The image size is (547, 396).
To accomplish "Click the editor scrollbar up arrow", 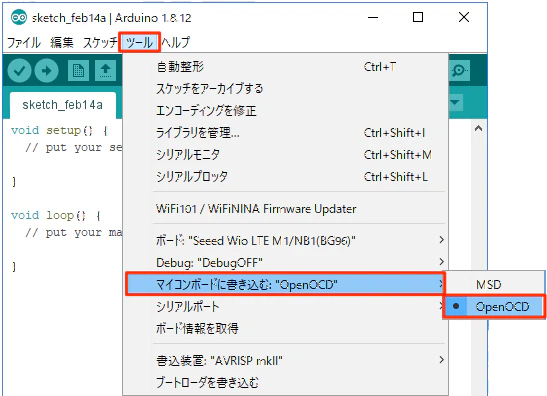I will tap(478, 128).
